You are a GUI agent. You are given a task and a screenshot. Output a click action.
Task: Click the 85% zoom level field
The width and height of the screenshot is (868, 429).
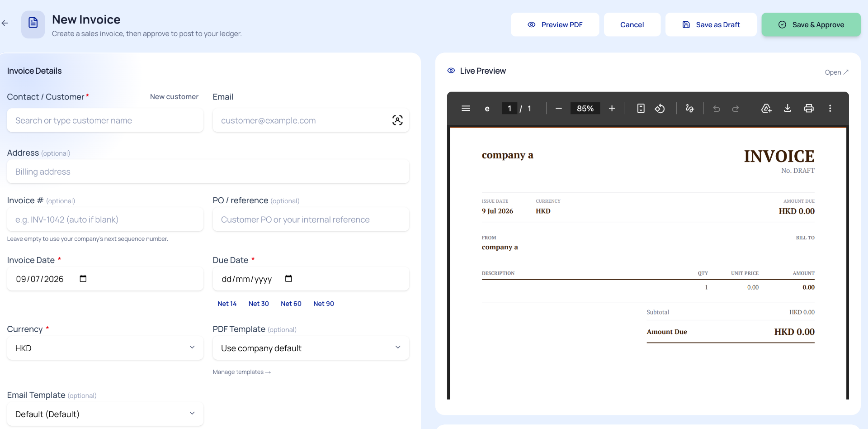pyautogui.click(x=585, y=109)
